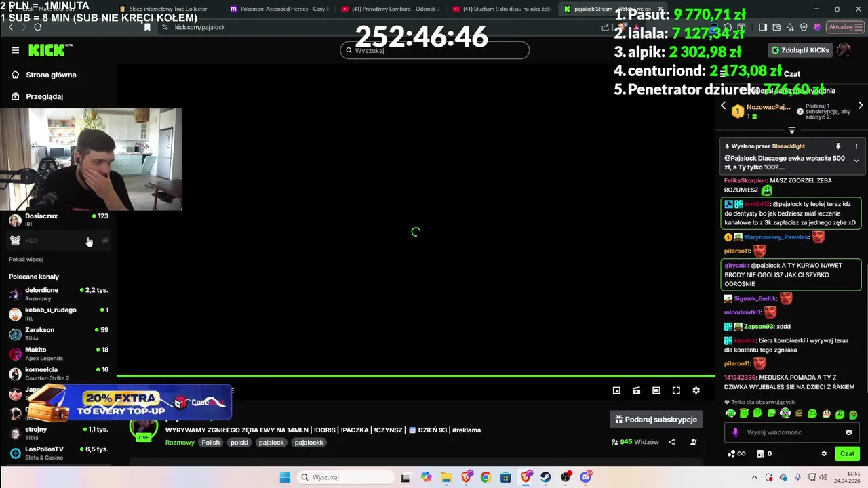Open the clip creation icon
Image resolution: width=868 pixels, height=488 pixels.
(636, 390)
